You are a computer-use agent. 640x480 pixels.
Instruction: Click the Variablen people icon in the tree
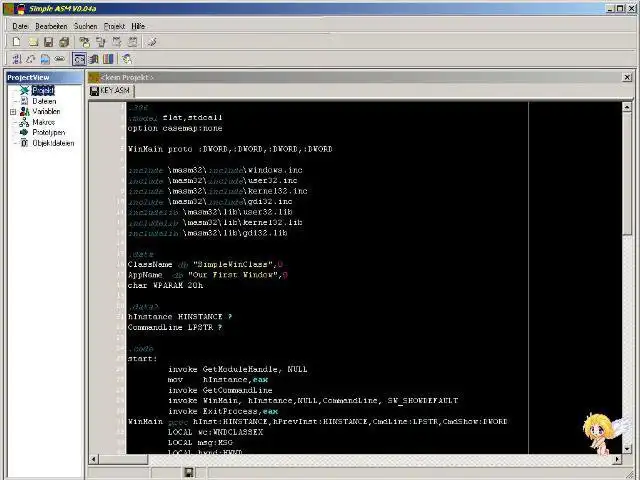pos(24,111)
